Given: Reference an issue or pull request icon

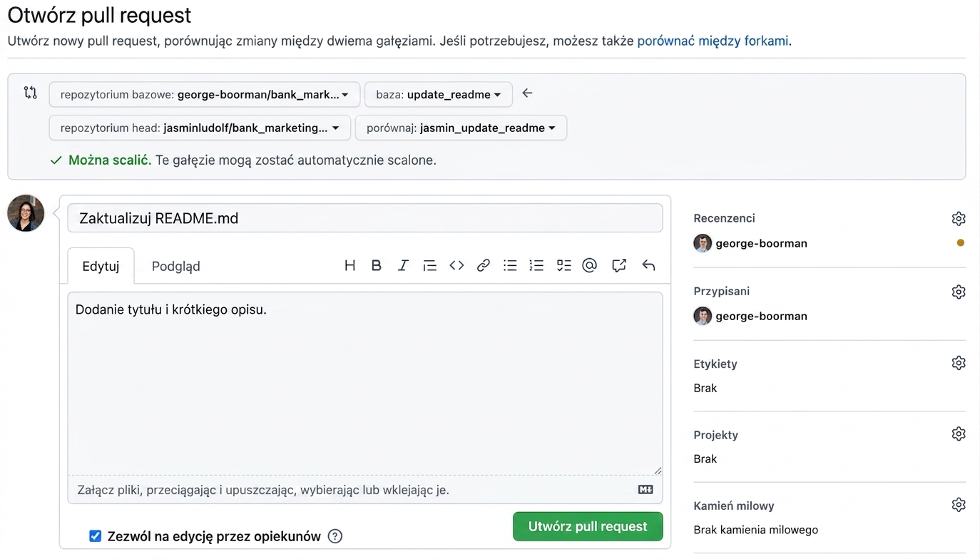Looking at the screenshot, I should coord(619,266).
